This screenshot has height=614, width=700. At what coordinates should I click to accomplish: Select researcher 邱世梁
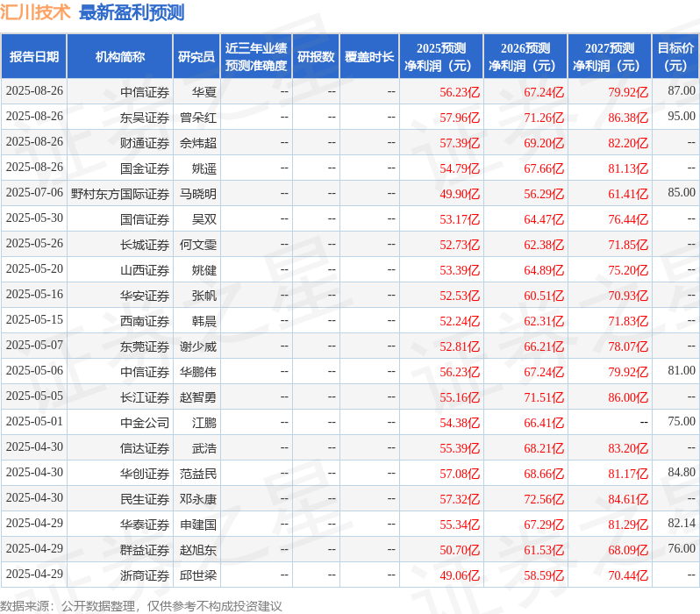click(198, 576)
